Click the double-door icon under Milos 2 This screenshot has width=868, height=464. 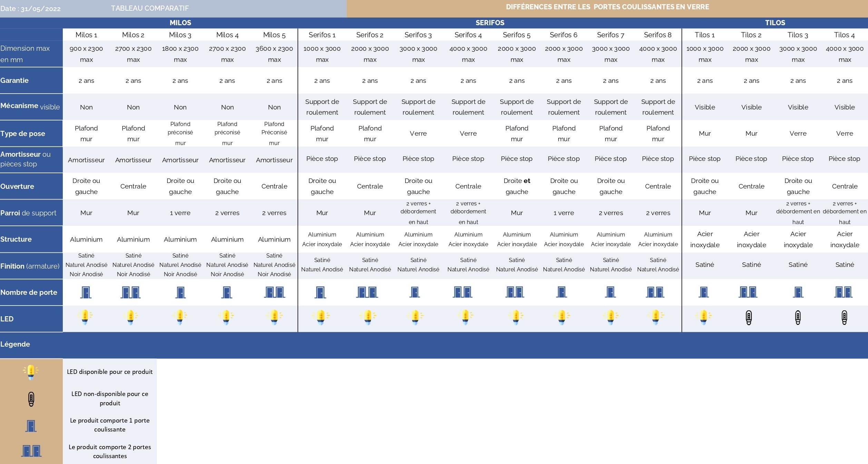click(x=130, y=292)
